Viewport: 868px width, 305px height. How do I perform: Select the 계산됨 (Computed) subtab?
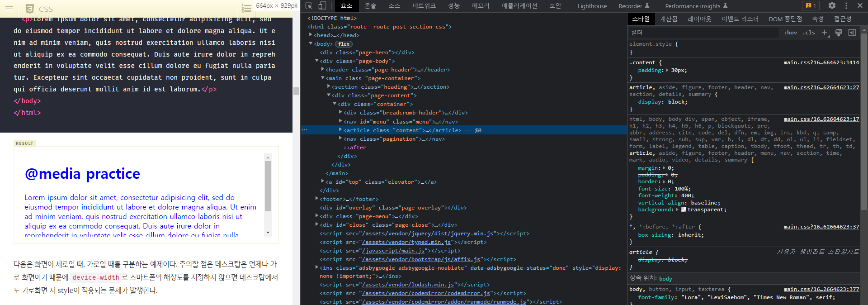tap(669, 19)
